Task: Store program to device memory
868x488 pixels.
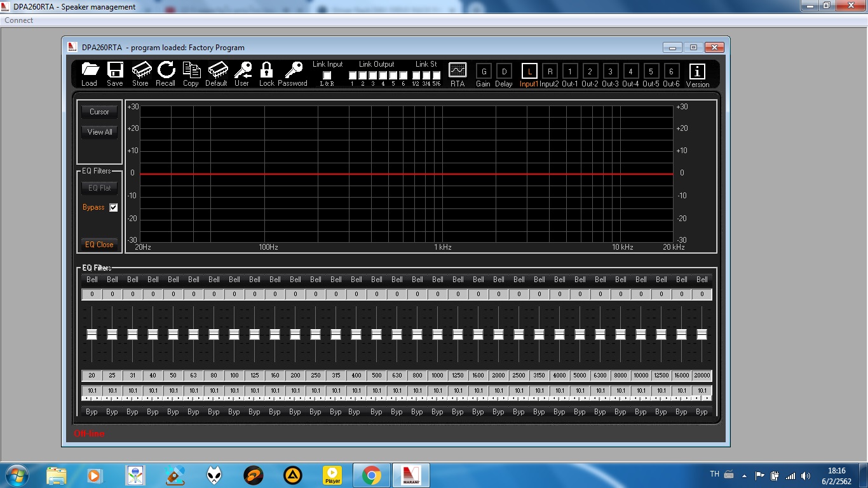Action: click(141, 74)
